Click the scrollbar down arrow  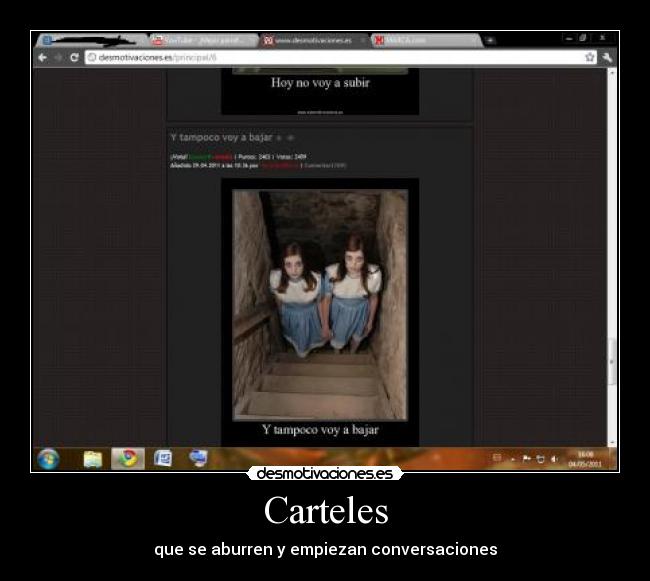pos(612,442)
